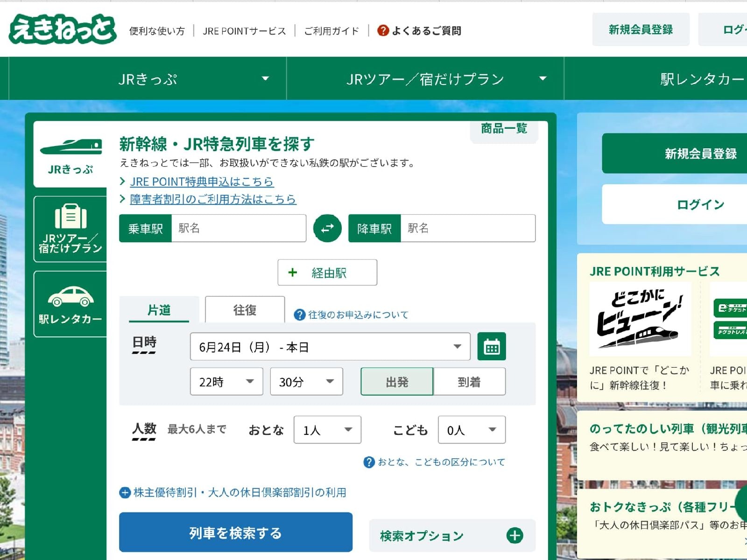Expand the JRツアー／宿だけプラン navigation menu
The width and height of the screenshot is (747, 560).
[425, 78]
